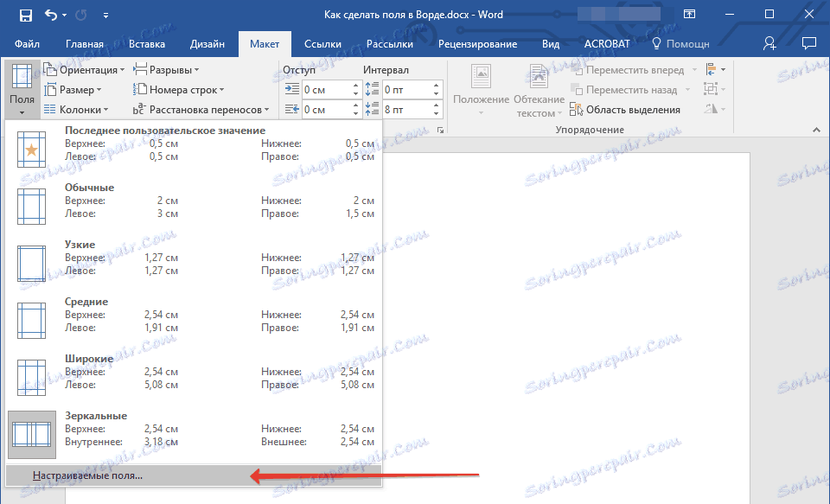The width and height of the screenshot is (830, 504).
Task: Select the Широкие margin preset
Action: pyautogui.click(x=194, y=378)
